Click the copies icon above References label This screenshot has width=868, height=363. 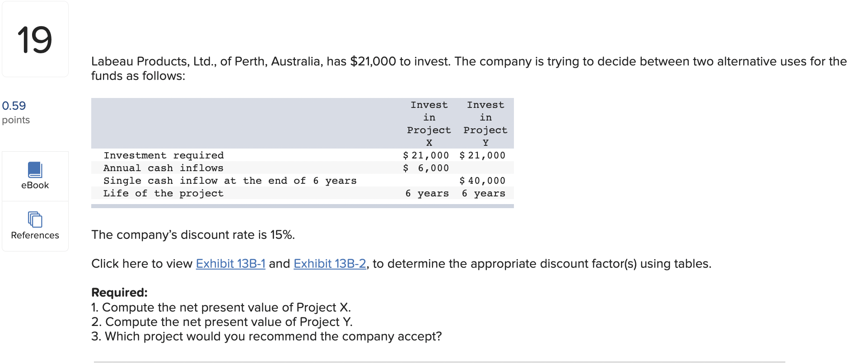pyautogui.click(x=35, y=220)
